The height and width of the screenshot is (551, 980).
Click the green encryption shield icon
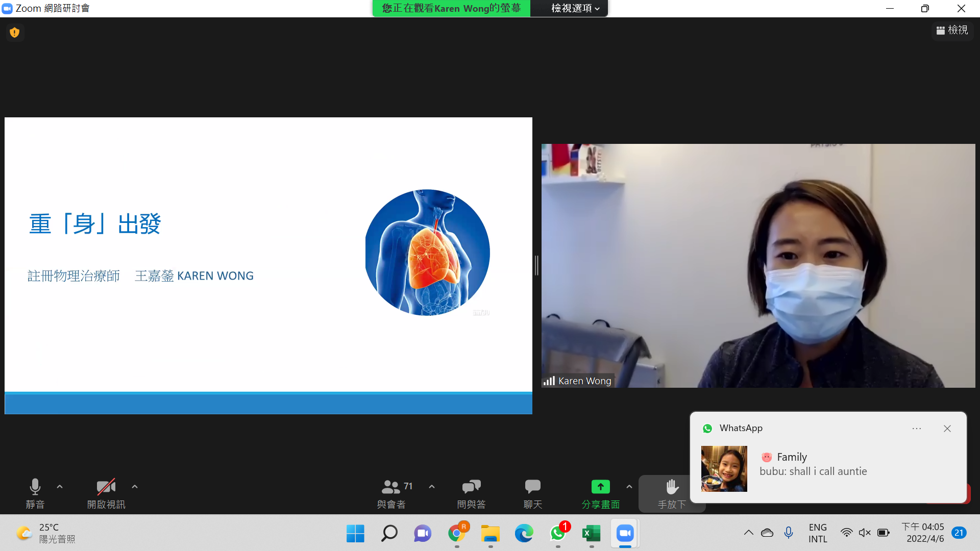click(x=14, y=33)
